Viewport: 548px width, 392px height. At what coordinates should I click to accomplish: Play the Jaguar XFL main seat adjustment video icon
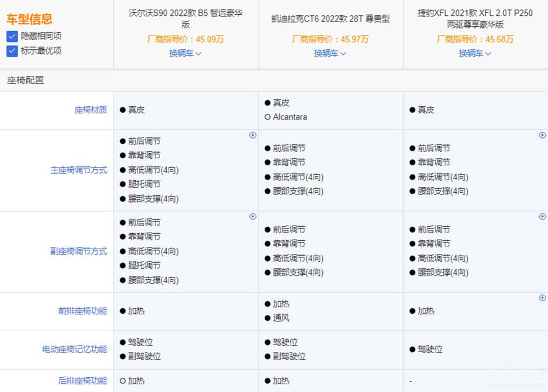click(x=543, y=135)
